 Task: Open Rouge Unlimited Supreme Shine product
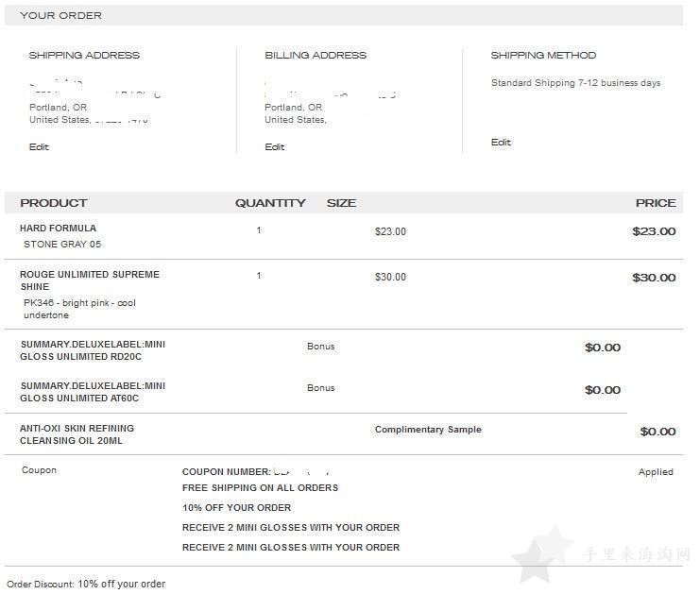point(90,280)
